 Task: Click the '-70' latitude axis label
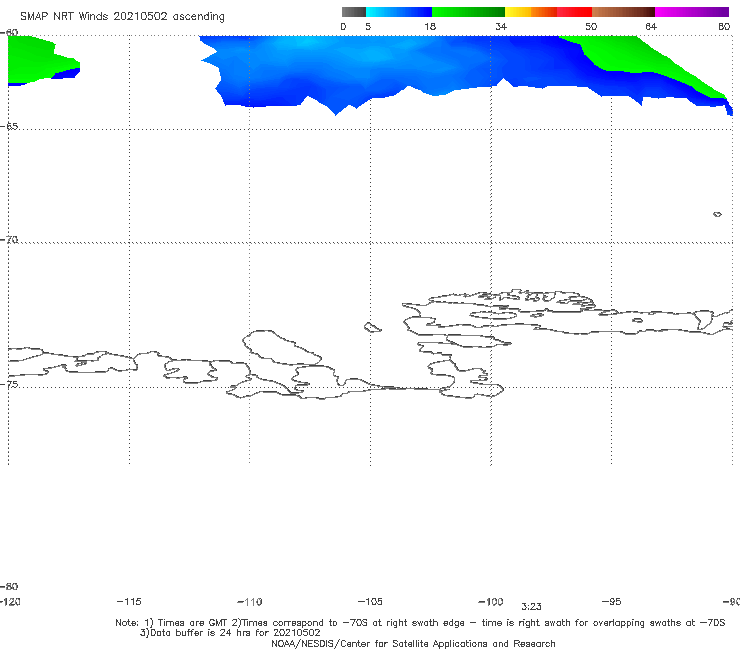9,240
